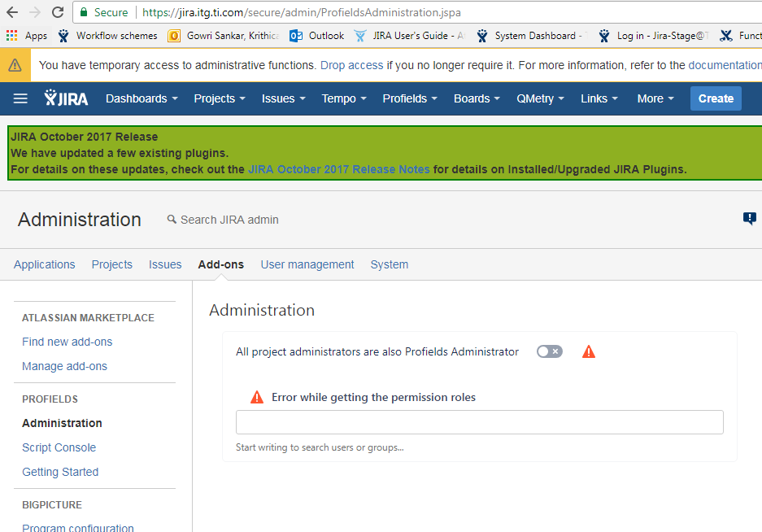
Task: Expand the Projects dropdown in the navbar
Action: coord(220,98)
